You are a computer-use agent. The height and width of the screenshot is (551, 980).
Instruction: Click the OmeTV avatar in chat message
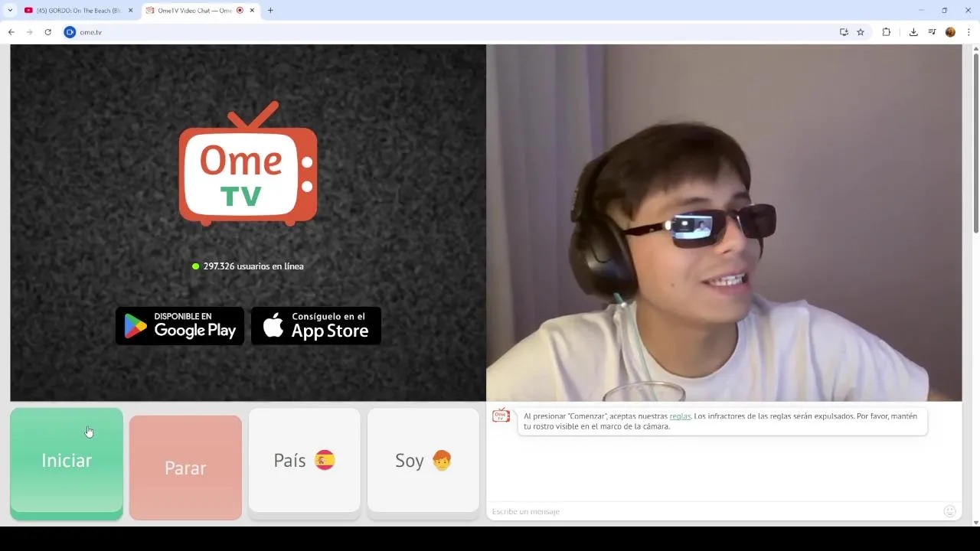click(501, 416)
